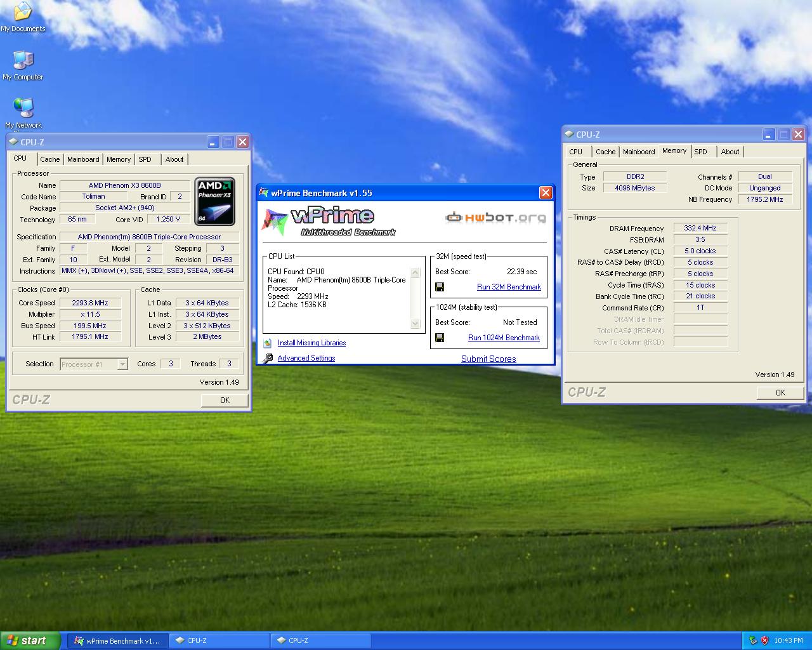Viewport: 812px width, 650px height.
Task: Click the Core Speed 2293.8 MHz field
Action: (90, 303)
